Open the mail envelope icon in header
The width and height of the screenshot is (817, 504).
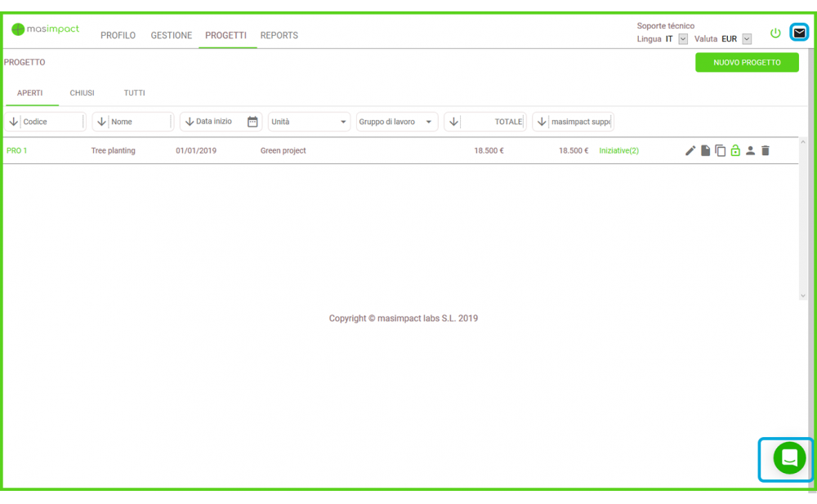799,33
